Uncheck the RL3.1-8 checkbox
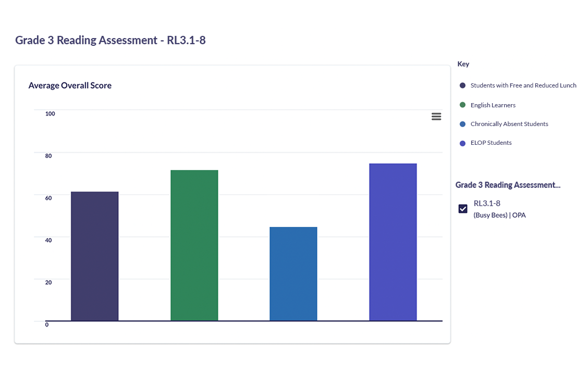588x375 pixels. (x=462, y=209)
